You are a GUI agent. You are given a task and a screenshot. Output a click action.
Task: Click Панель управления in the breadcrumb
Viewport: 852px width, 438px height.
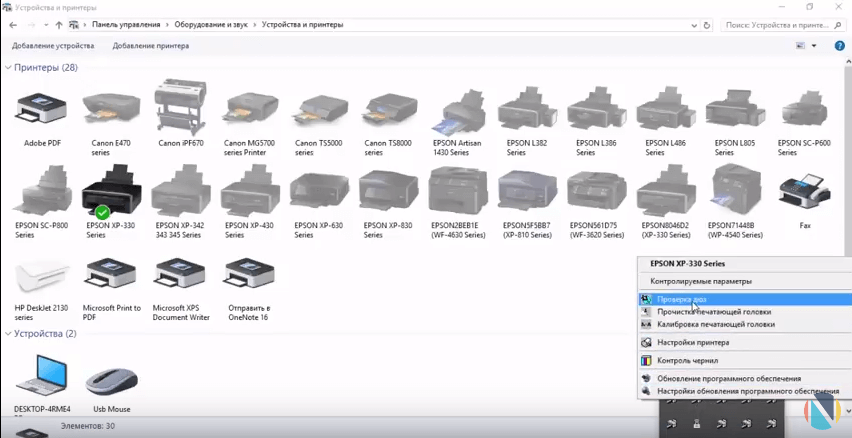pos(126,25)
